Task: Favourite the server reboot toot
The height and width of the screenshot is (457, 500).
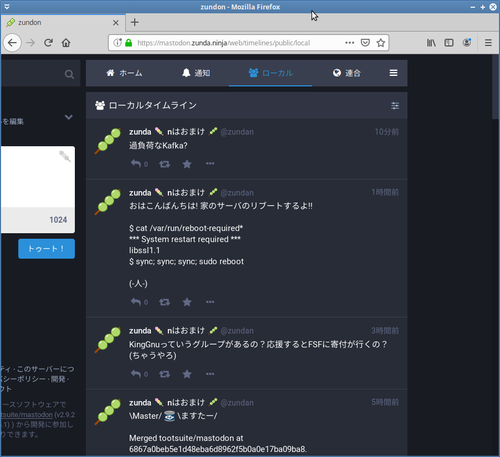Action: [x=187, y=302]
